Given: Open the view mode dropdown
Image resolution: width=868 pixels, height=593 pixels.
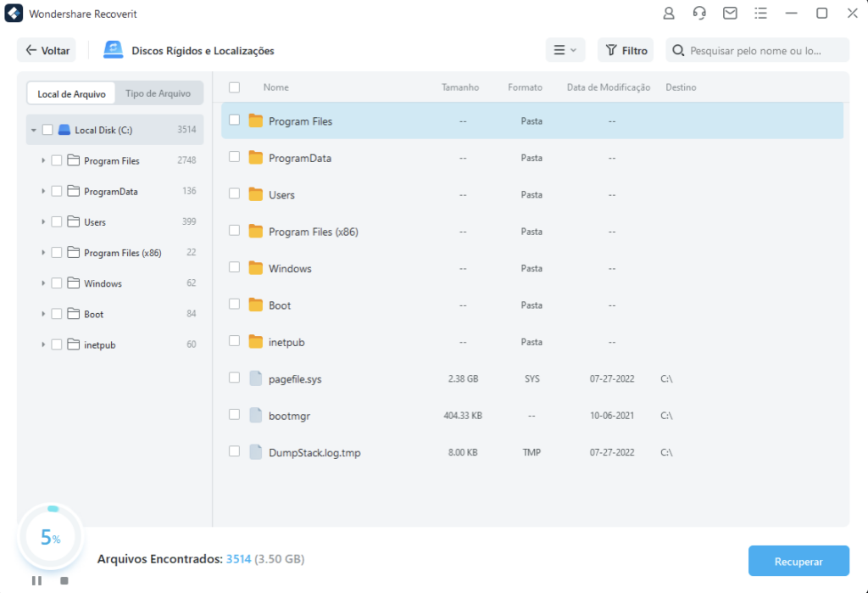Looking at the screenshot, I should point(565,51).
